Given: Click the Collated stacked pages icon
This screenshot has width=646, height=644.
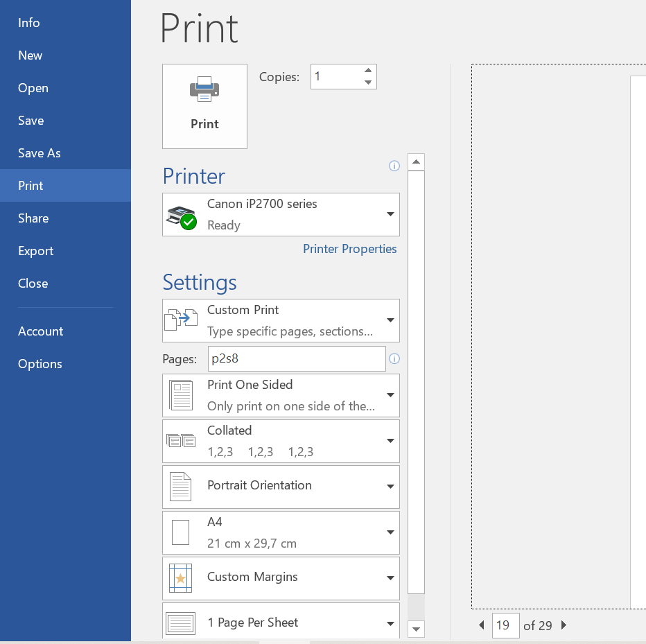Looking at the screenshot, I should pos(181,440).
